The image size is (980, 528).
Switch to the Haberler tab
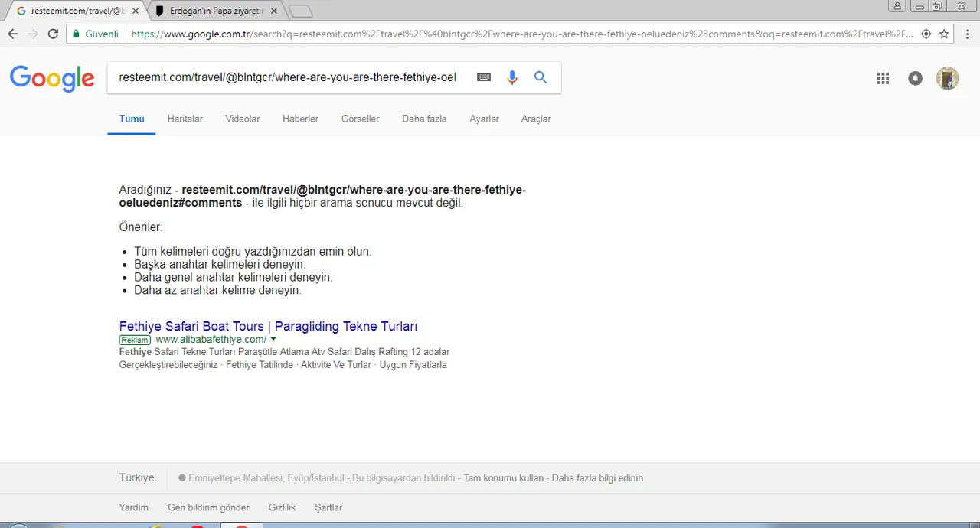pos(300,119)
